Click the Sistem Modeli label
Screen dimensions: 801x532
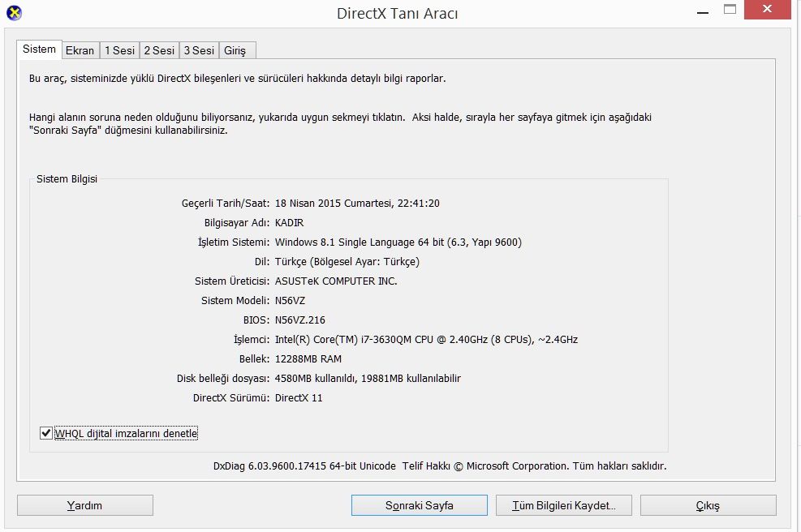click(235, 301)
